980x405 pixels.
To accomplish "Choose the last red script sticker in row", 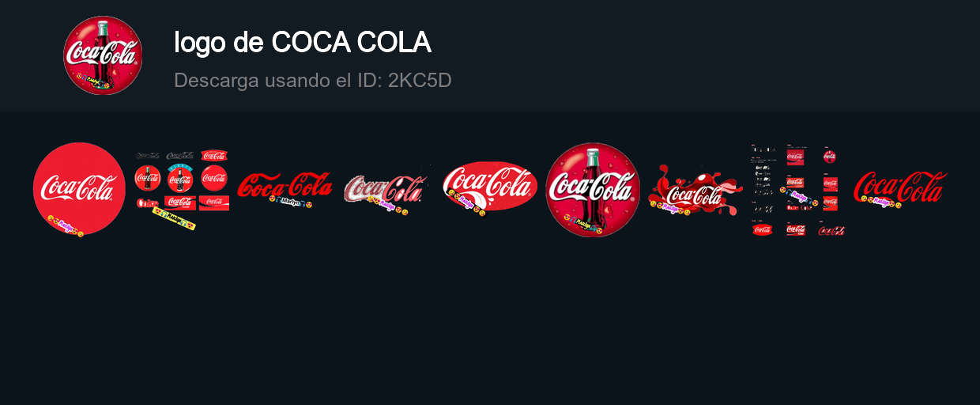I will pos(901,190).
